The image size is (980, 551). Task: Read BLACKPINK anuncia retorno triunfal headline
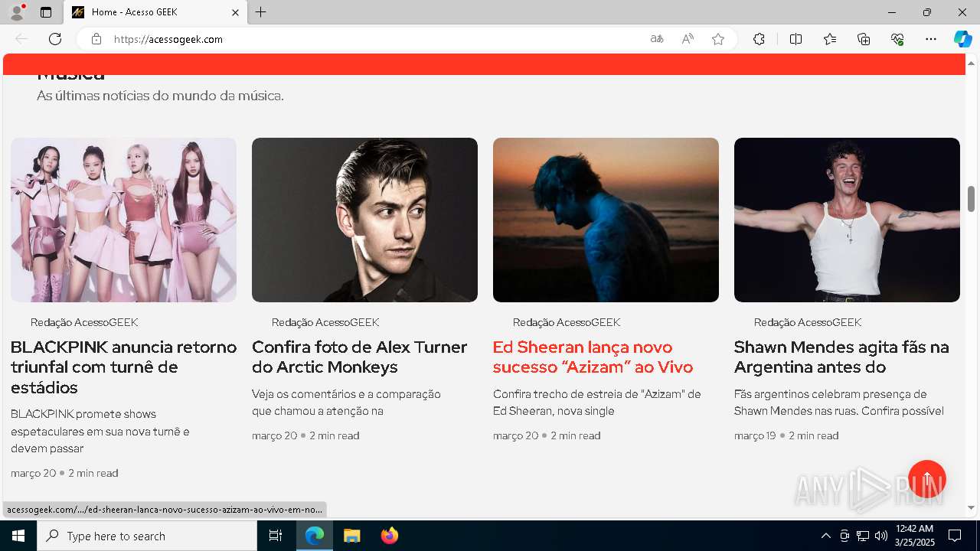(x=123, y=367)
